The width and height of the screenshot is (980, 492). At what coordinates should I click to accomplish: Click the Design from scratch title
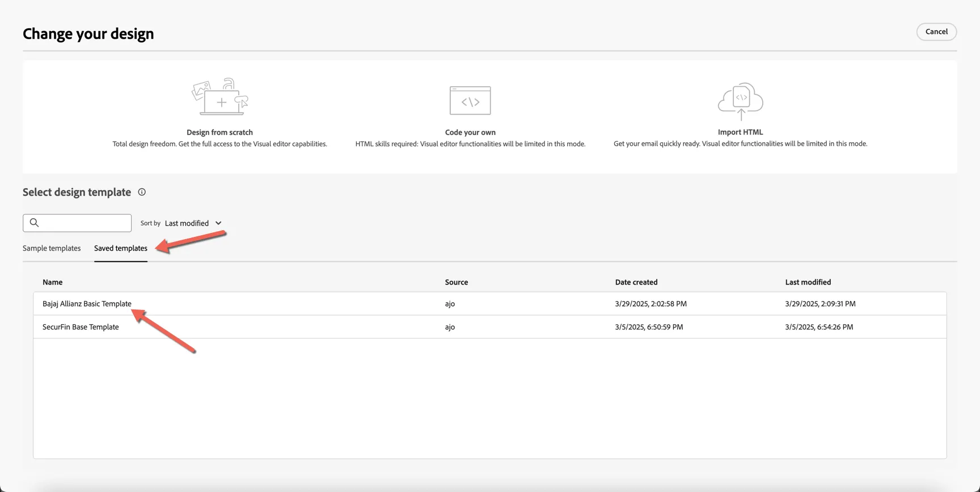tap(219, 132)
